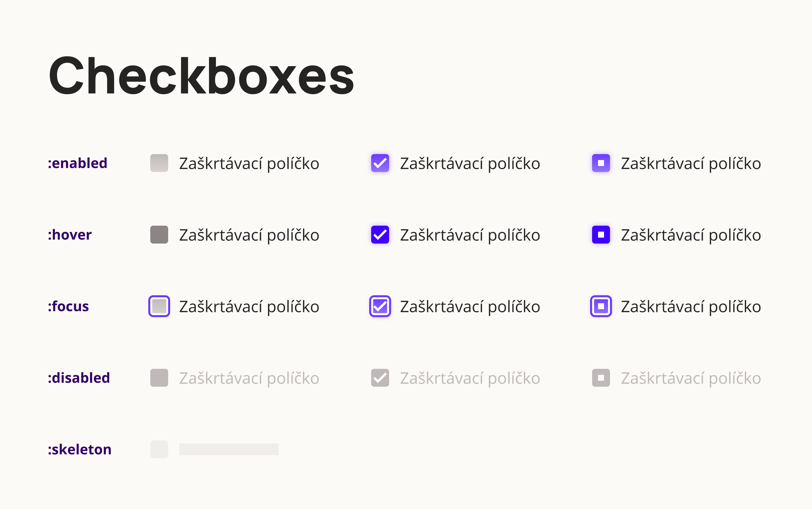Toggle the indeterminate checkbox in the :enabled row
812x509 pixels.
601,163
